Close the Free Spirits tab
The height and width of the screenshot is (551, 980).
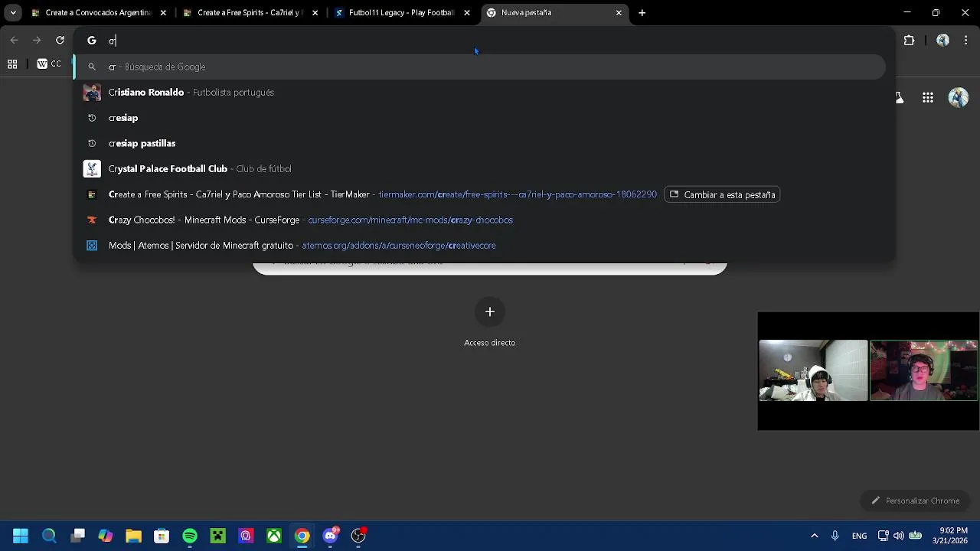tap(315, 13)
